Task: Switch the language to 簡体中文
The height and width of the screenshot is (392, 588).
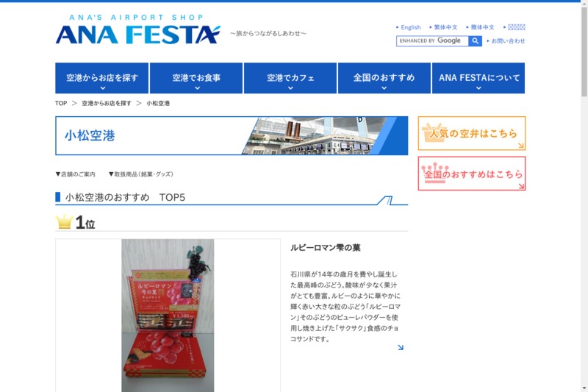Action: tap(482, 27)
